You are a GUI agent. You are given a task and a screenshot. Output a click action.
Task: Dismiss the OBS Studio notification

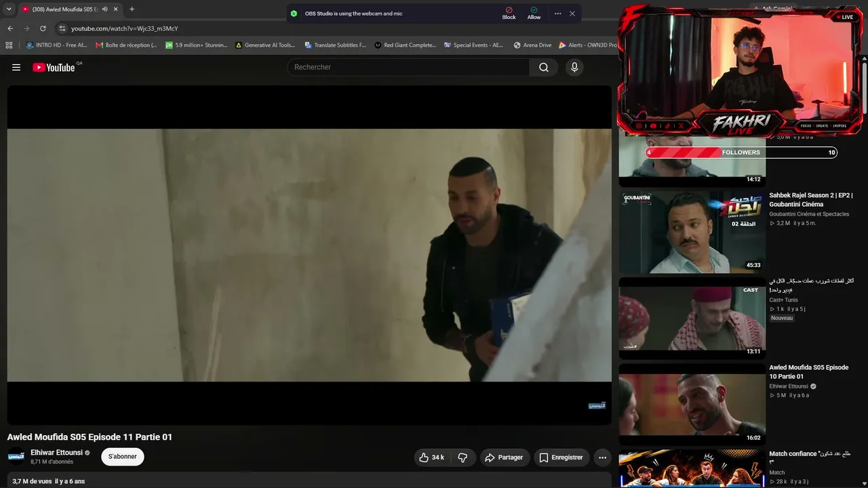click(x=572, y=14)
